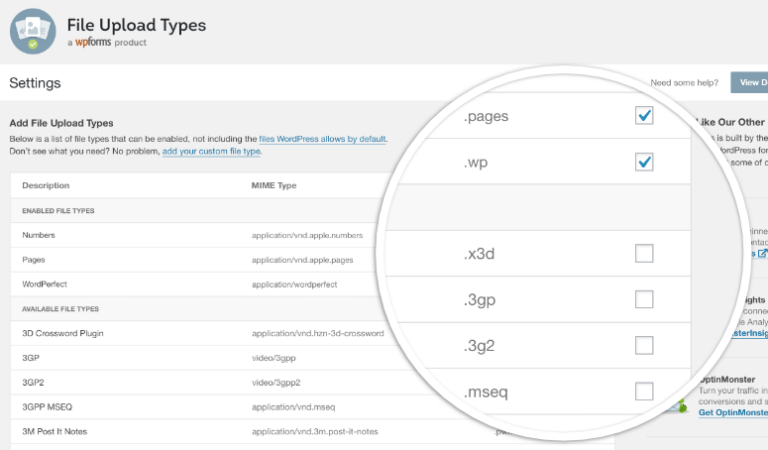Select the WordPerfect description row
768x450 pixels.
point(44,284)
